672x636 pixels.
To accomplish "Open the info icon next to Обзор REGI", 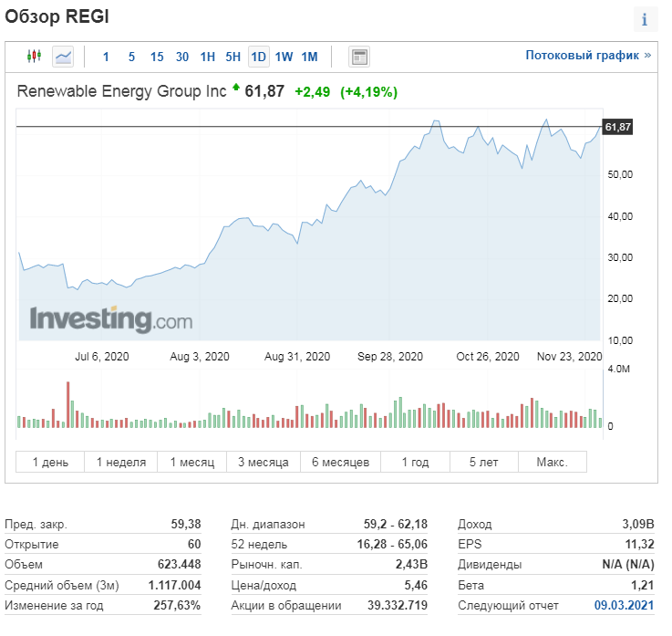I will pyautogui.click(x=646, y=20).
